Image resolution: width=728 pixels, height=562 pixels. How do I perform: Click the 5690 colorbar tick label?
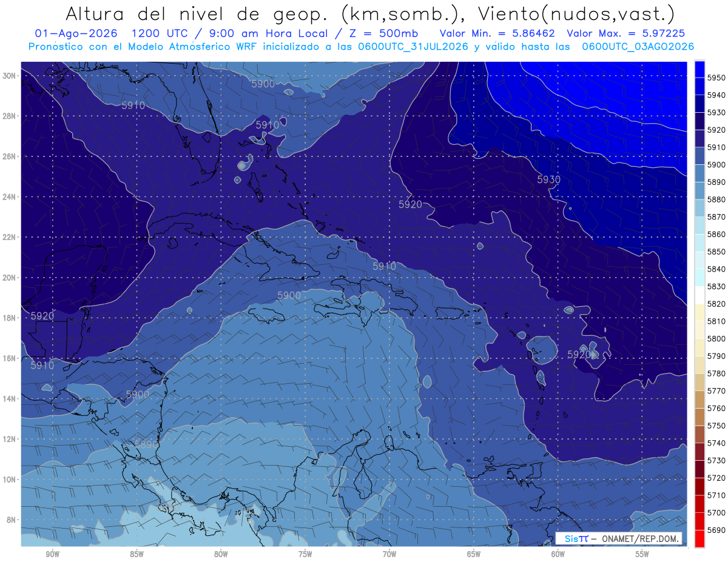tap(716, 530)
